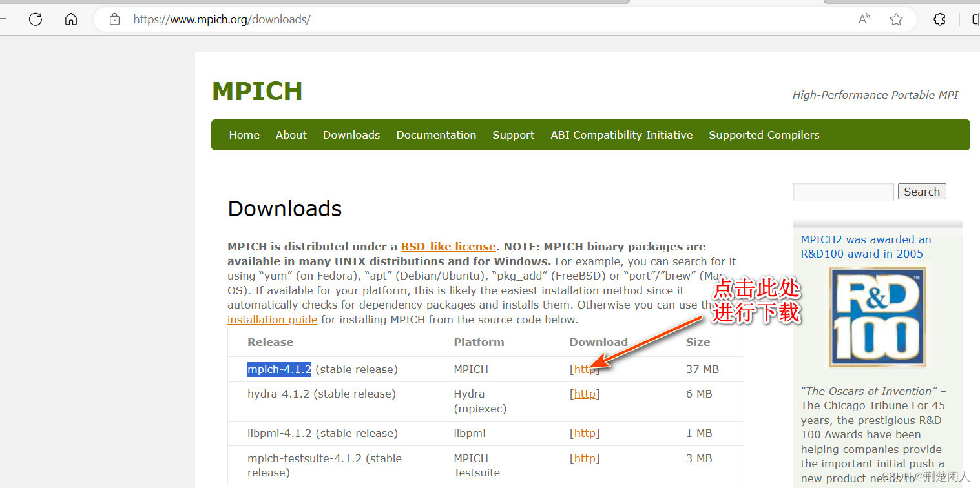Click the 1 MB size cell
Screen dimensions: 980x488
[699, 433]
